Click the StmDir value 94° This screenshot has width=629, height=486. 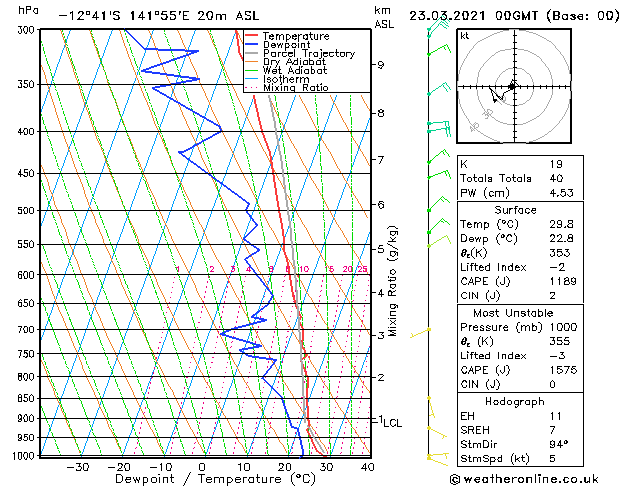[559, 445]
